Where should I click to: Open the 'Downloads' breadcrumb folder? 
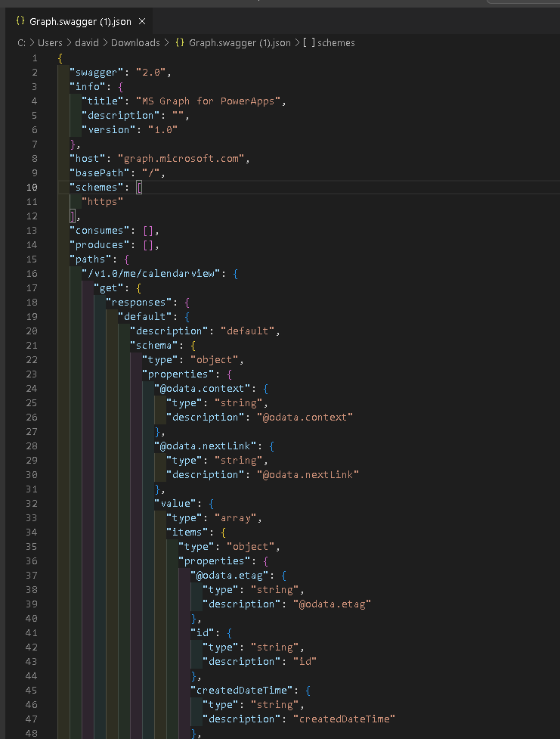135,43
